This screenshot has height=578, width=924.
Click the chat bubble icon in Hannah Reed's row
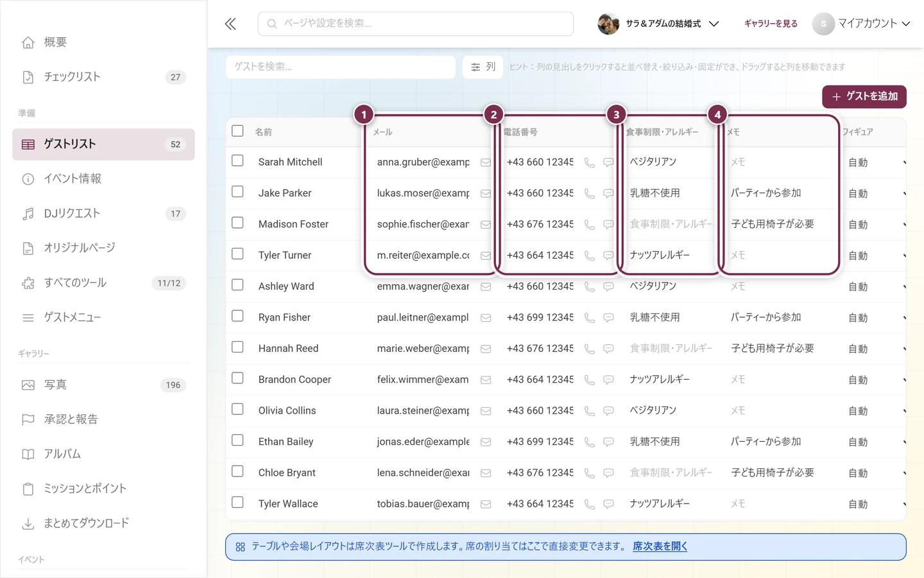[x=608, y=349]
